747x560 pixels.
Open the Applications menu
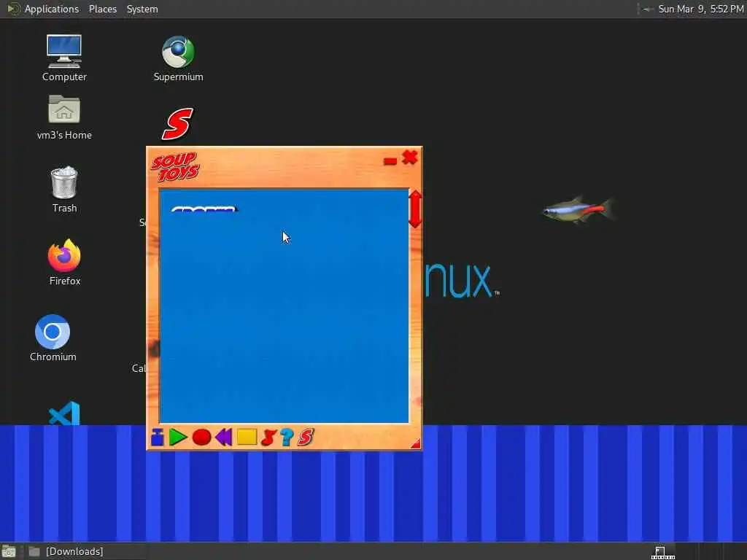pos(52,9)
